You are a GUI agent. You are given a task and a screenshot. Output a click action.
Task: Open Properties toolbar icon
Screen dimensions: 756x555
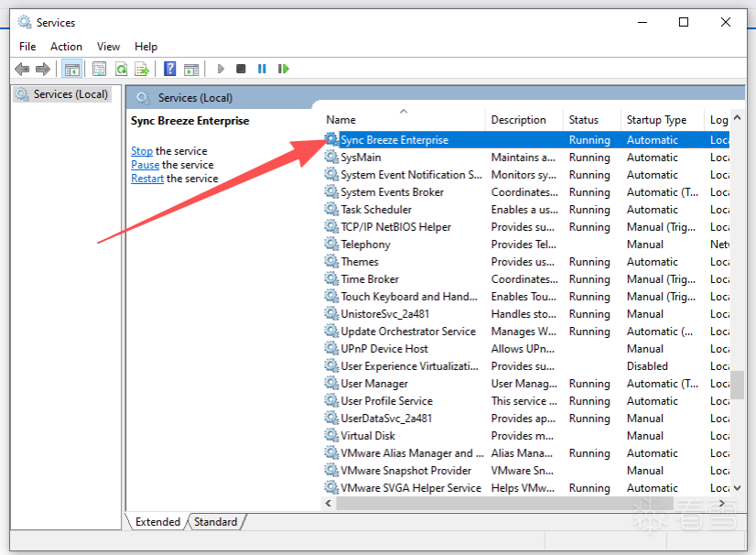pos(100,69)
